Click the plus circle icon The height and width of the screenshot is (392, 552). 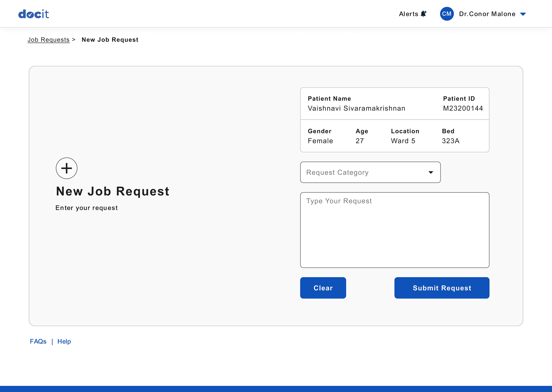click(67, 168)
